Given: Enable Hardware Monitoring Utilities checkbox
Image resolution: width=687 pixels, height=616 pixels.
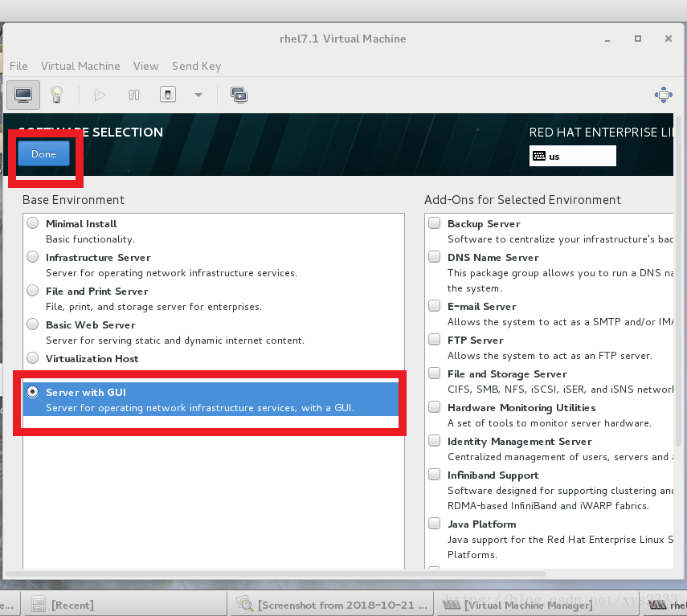Looking at the screenshot, I should tap(434, 407).
